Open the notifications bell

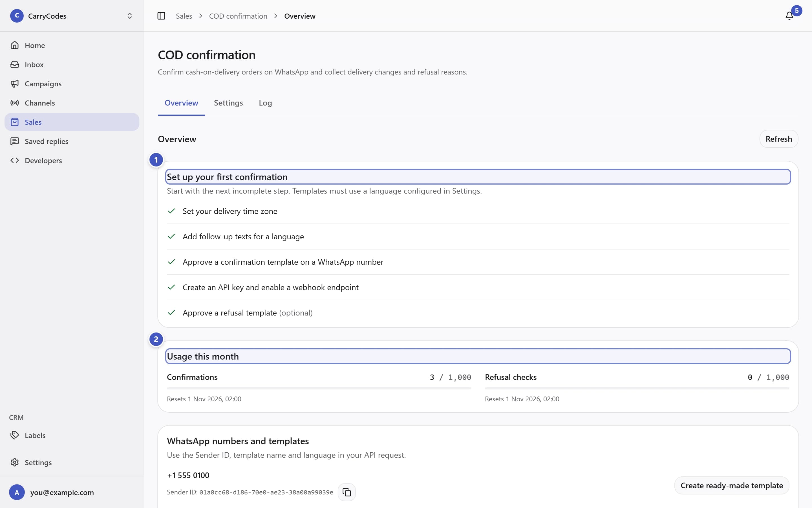pyautogui.click(x=789, y=16)
